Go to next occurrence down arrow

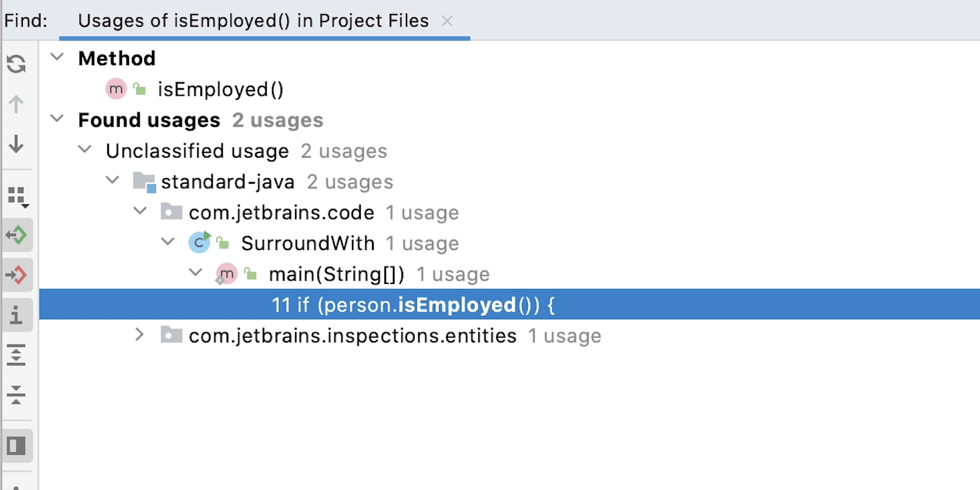(x=17, y=144)
